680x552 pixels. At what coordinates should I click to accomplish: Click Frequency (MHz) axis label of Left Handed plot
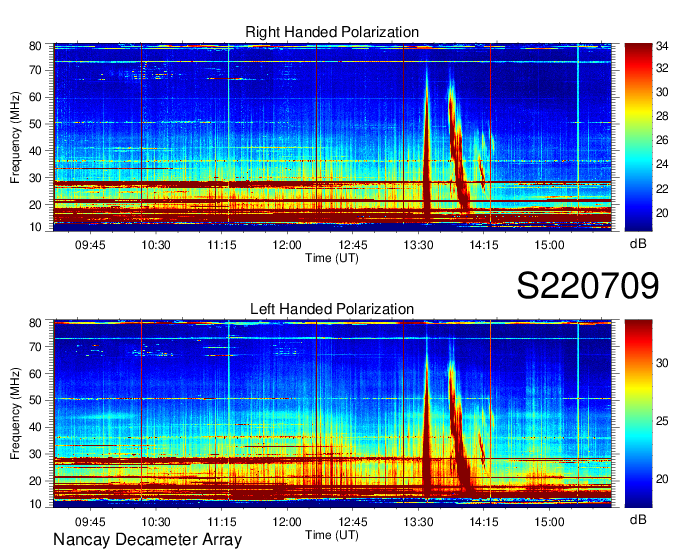point(15,414)
